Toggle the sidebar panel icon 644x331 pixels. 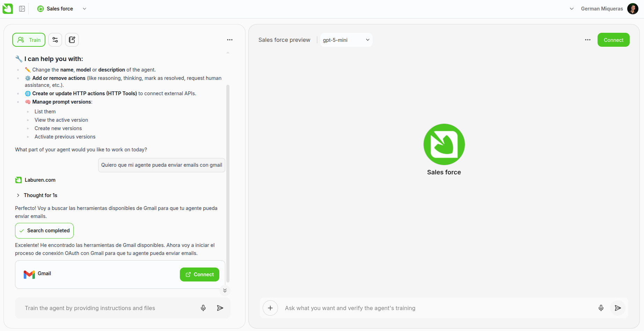(x=22, y=9)
